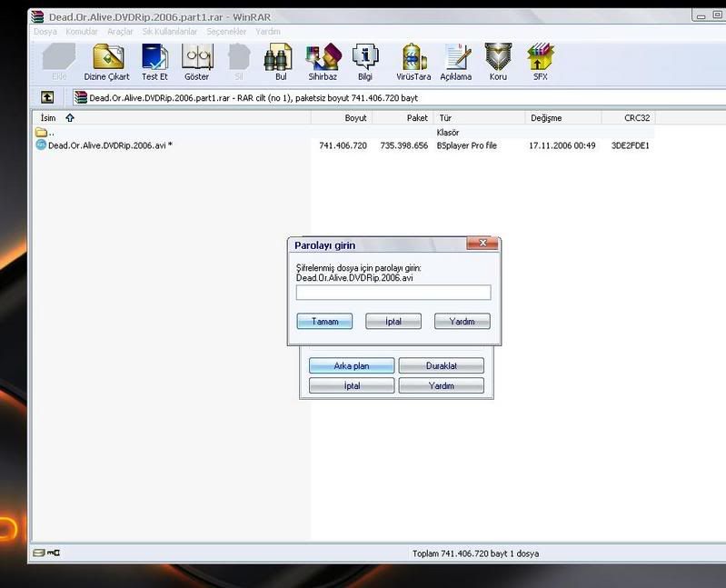
Task: Close the Parolayı girin dialog
Action: tap(482, 243)
